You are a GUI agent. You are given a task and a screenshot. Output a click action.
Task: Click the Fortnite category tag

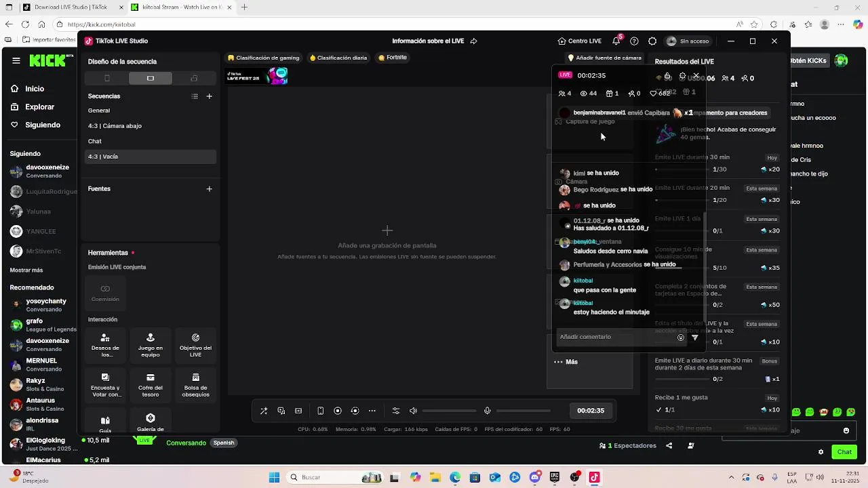pyautogui.click(x=393, y=58)
